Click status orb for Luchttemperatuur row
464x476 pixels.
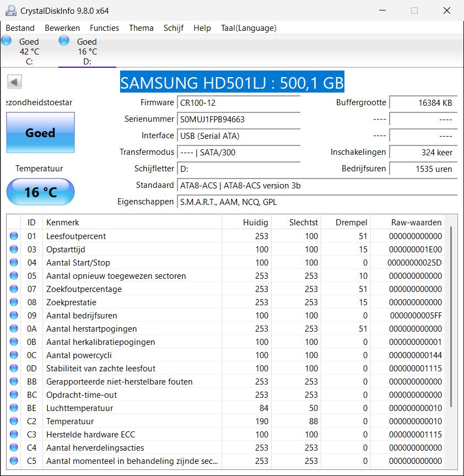click(x=14, y=408)
